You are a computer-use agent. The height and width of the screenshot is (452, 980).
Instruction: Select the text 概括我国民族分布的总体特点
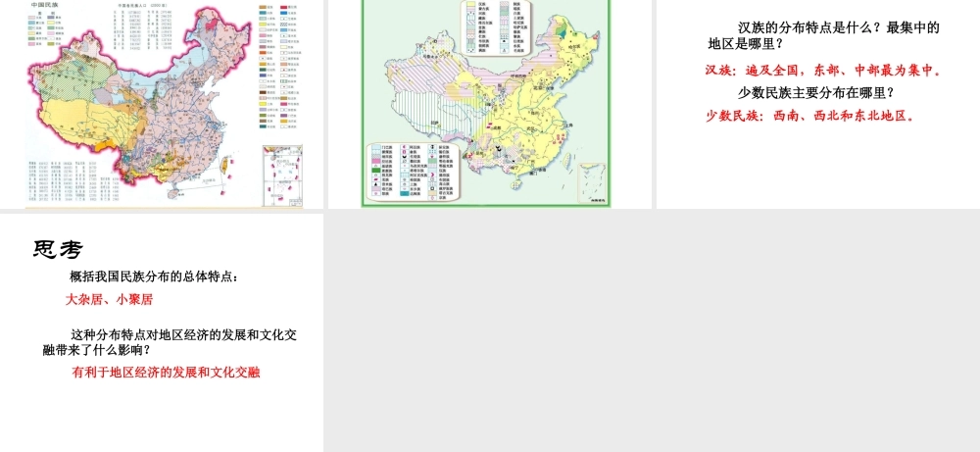pos(154,276)
